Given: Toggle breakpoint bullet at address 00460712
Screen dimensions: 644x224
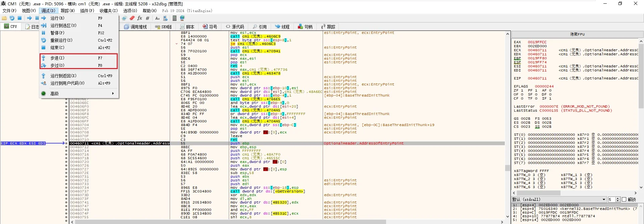Looking at the screenshot, I should (x=66, y=147).
